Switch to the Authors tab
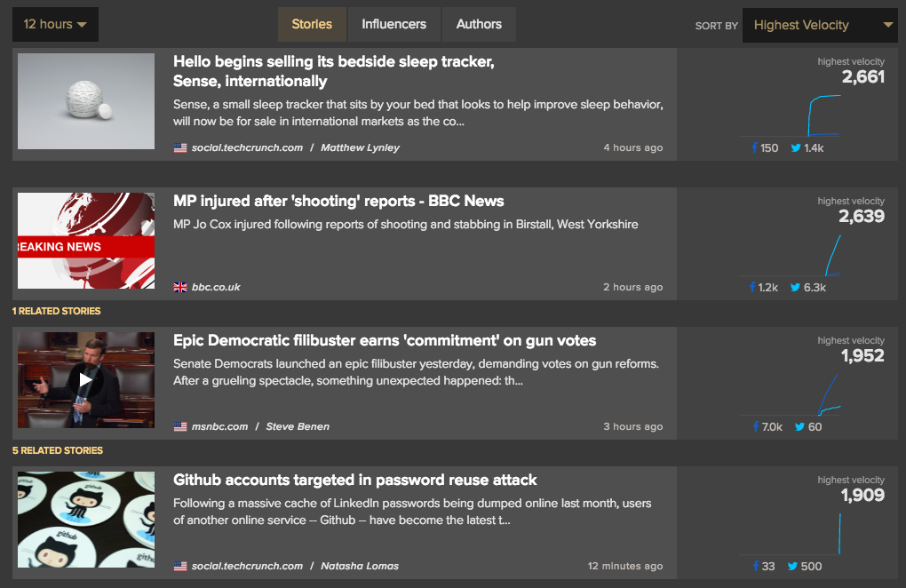Screen dimensions: 906x588 479,25
